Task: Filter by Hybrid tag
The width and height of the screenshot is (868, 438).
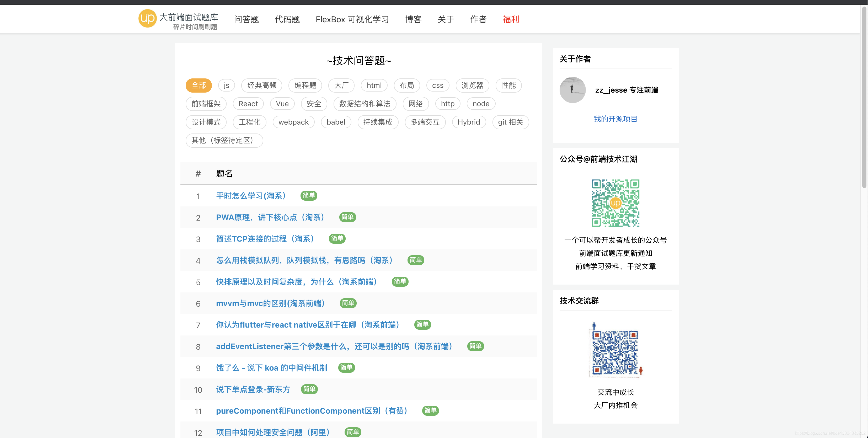Action: point(469,122)
